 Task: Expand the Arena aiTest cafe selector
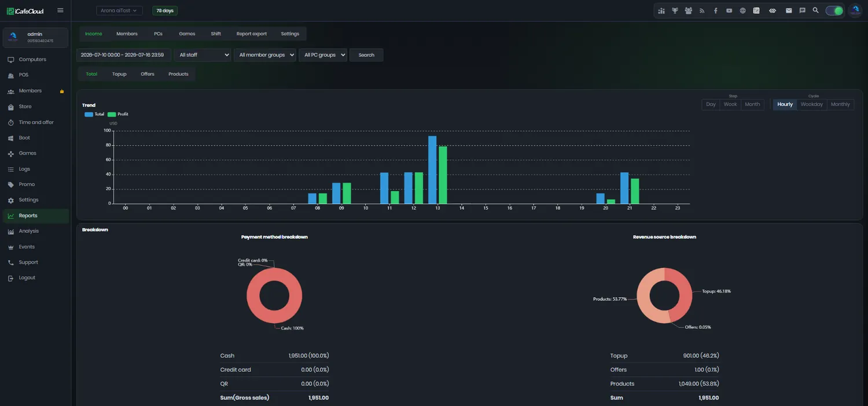tap(119, 10)
